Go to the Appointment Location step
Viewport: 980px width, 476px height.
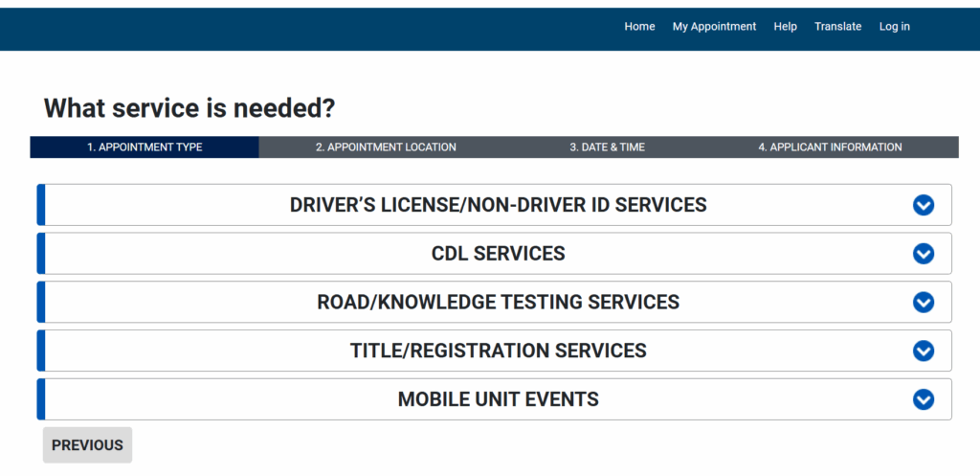[386, 147]
